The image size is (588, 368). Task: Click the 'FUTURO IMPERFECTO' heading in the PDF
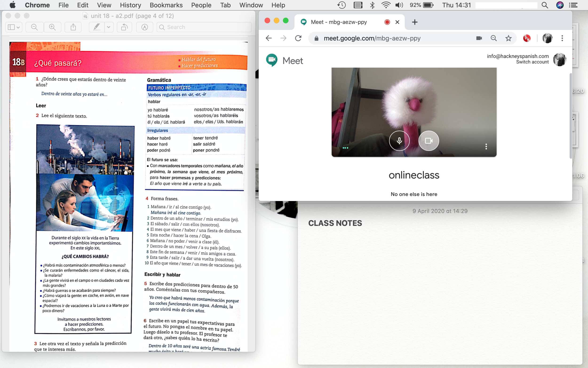pyautogui.click(x=169, y=88)
